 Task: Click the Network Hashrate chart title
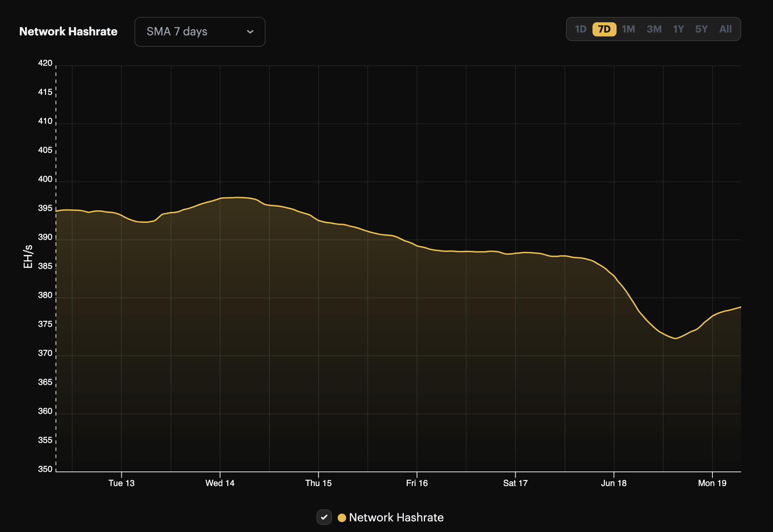click(x=68, y=31)
